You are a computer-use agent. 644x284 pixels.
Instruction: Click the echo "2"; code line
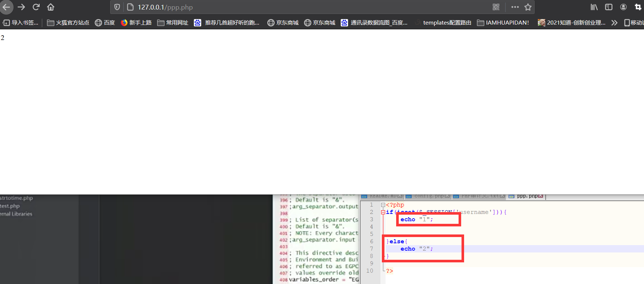pyautogui.click(x=417, y=249)
